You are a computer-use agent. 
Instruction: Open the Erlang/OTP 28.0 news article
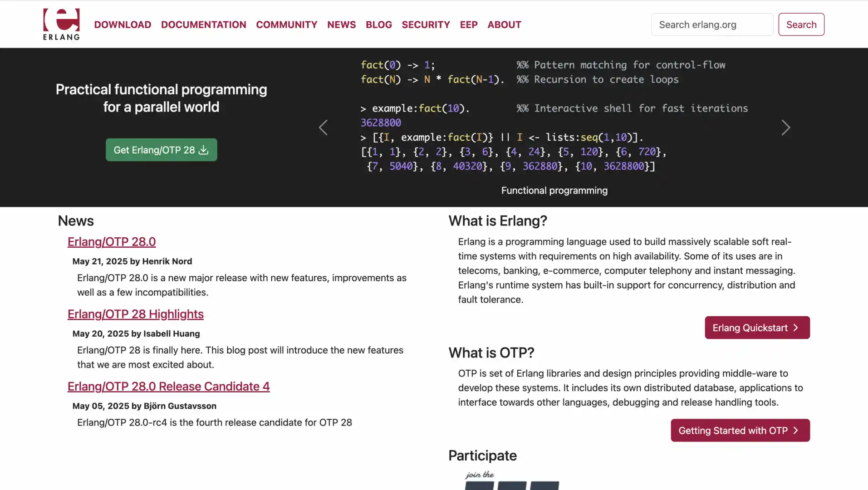111,242
